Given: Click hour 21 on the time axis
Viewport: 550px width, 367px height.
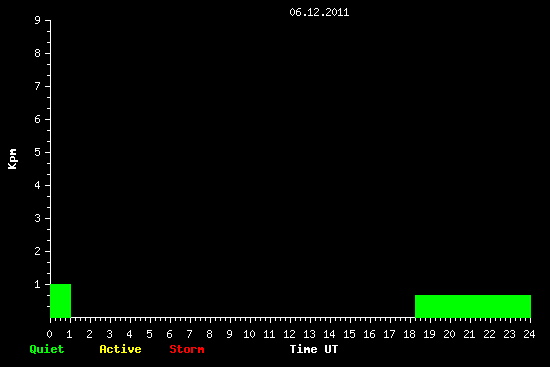Looking at the screenshot, I should [469, 334].
